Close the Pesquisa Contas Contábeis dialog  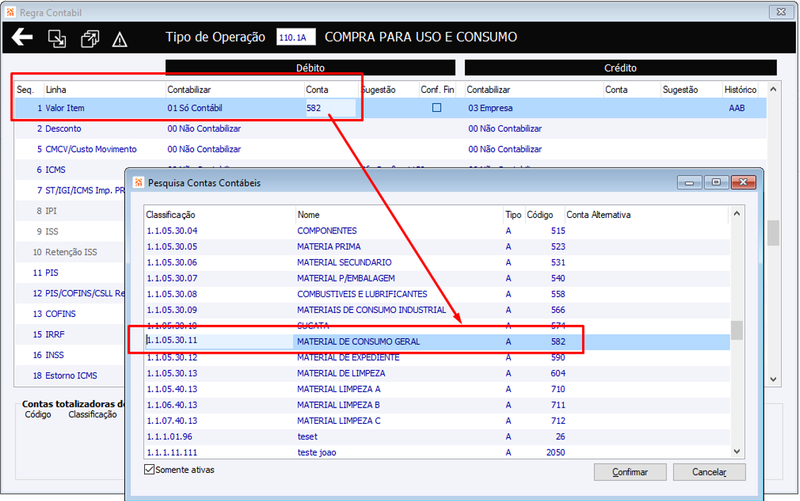743,182
